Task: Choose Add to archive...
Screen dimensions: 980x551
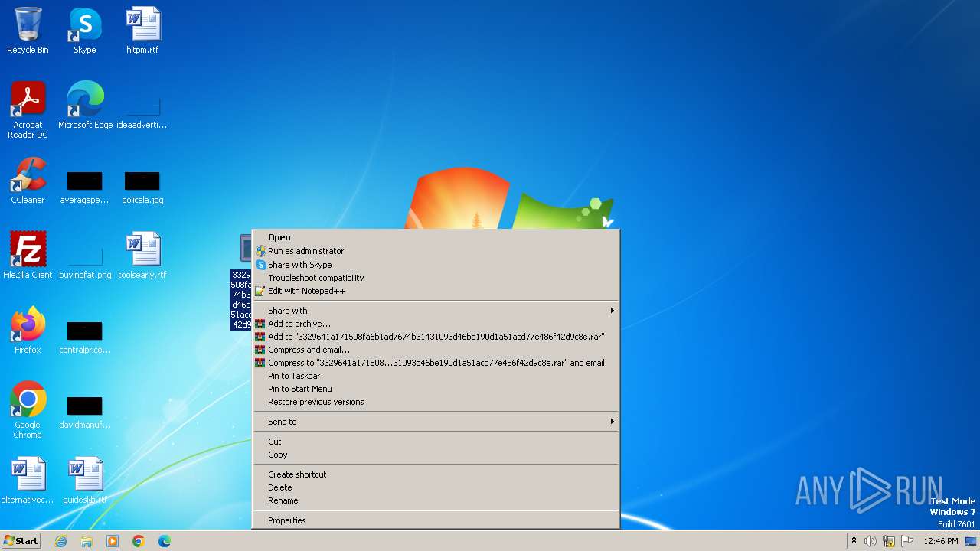Action: coord(436,324)
